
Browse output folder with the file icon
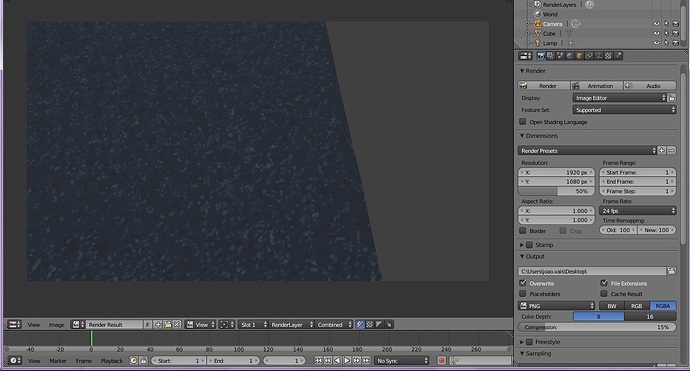click(671, 271)
